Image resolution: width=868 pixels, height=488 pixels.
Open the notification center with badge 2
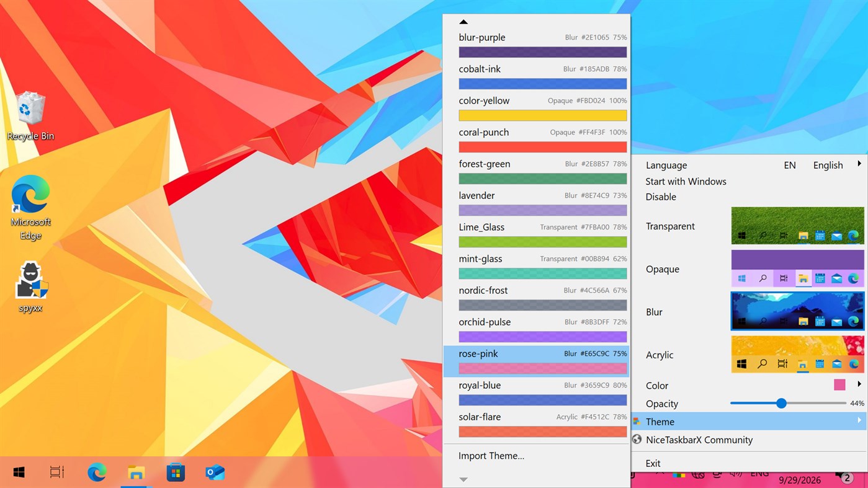coord(846,477)
